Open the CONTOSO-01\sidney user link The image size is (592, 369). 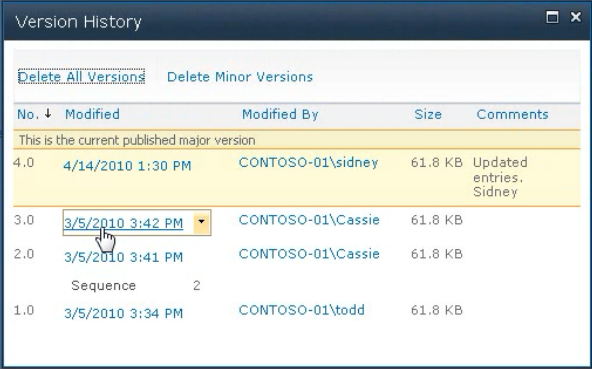(308, 163)
